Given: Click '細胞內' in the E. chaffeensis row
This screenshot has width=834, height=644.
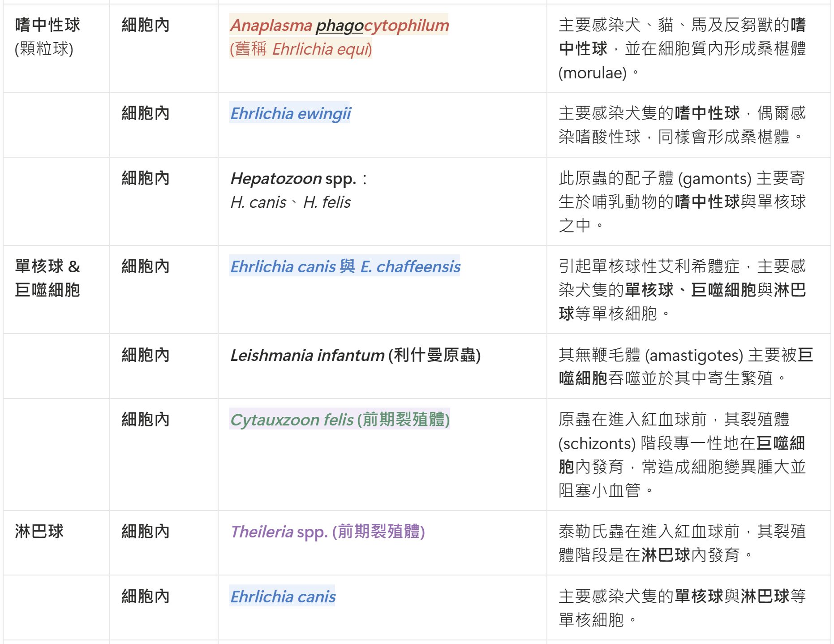Looking at the screenshot, I should click(146, 266).
